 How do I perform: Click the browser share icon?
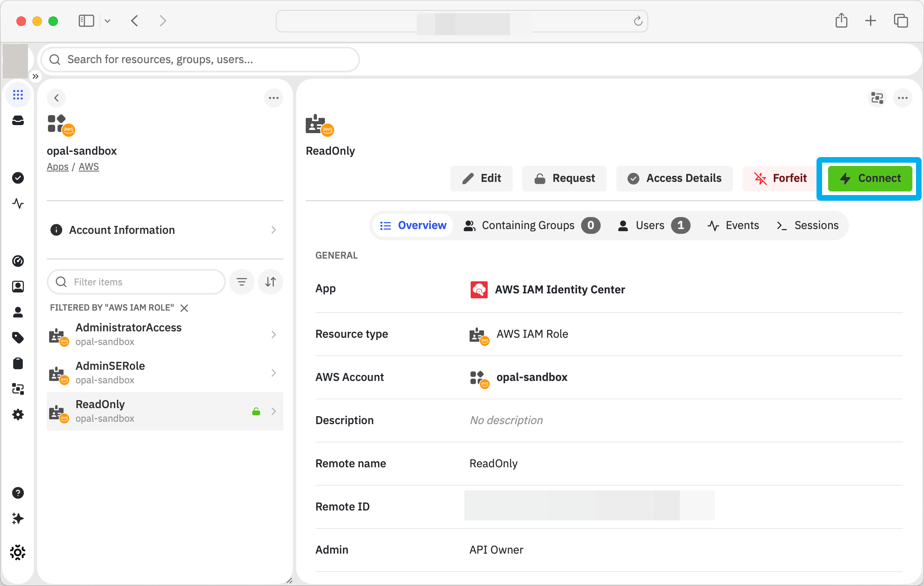[841, 21]
